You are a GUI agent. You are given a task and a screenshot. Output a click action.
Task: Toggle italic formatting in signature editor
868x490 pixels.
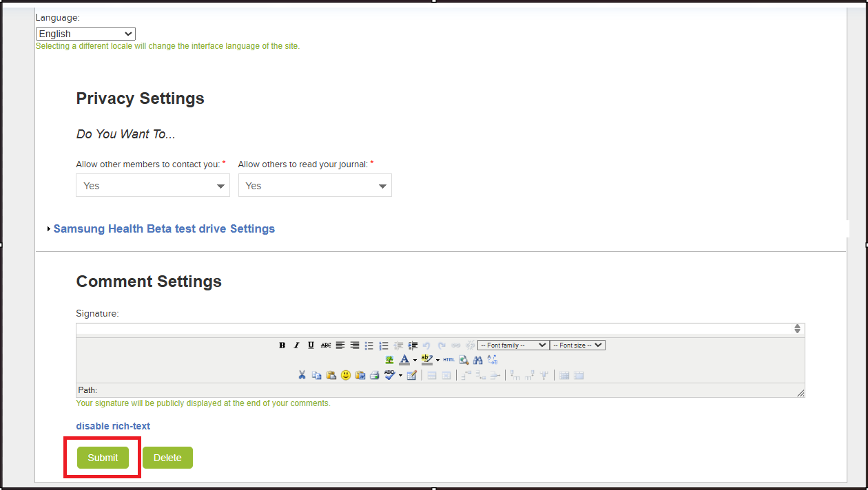point(297,345)
